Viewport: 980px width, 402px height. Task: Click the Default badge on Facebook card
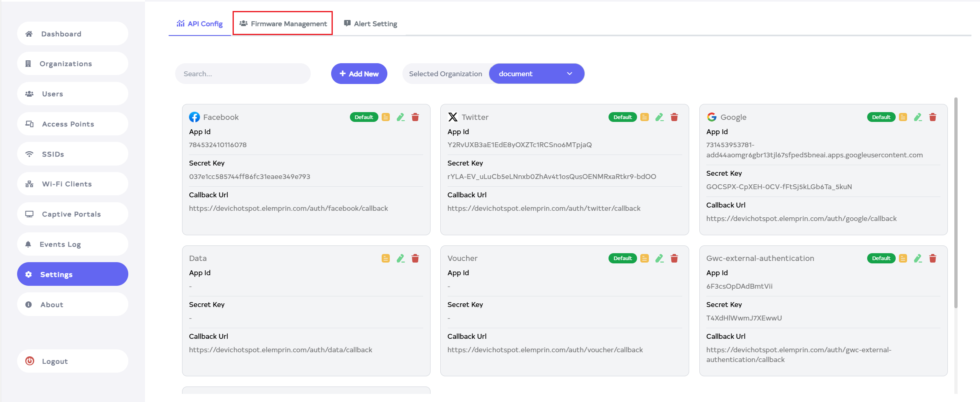[363, 117]
